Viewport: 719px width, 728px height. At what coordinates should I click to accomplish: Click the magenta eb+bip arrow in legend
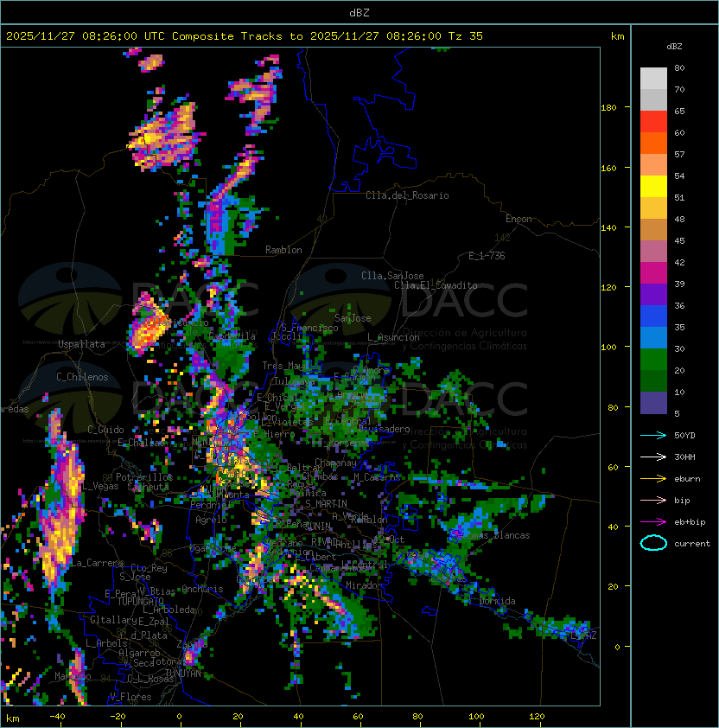653,522
